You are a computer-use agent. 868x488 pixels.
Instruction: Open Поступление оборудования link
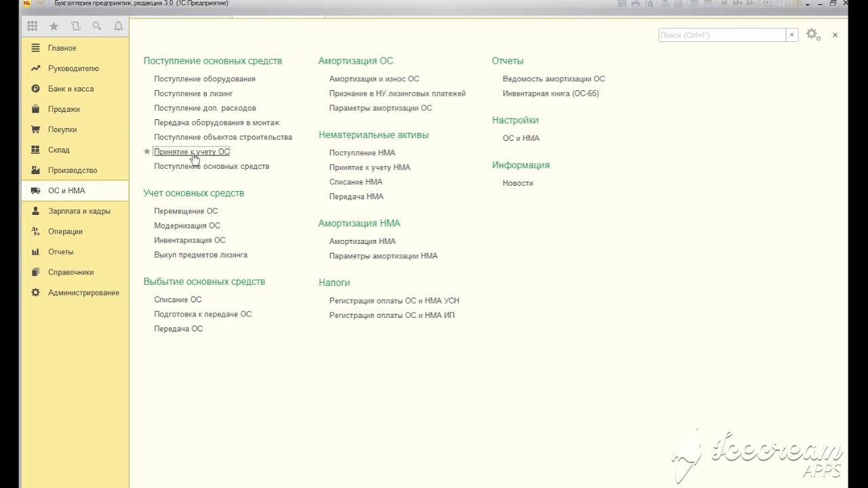pyautogui.click(x=205, y=79)
